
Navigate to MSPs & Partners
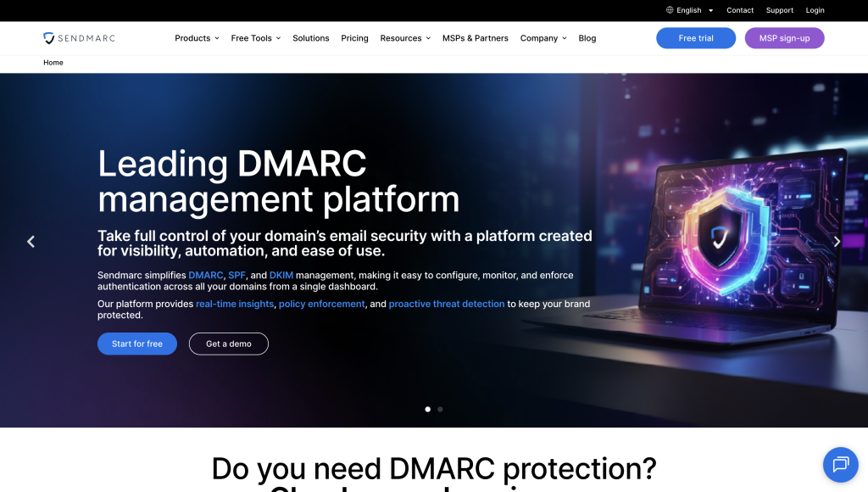[475, 38]
